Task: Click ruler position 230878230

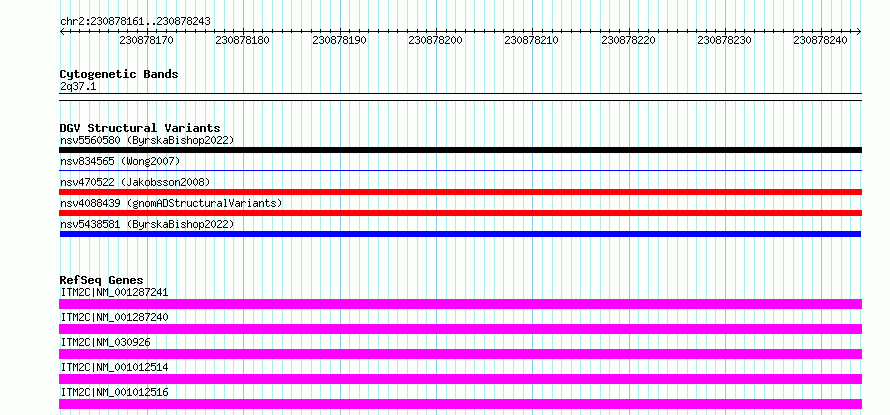Action: coord(725,40)
